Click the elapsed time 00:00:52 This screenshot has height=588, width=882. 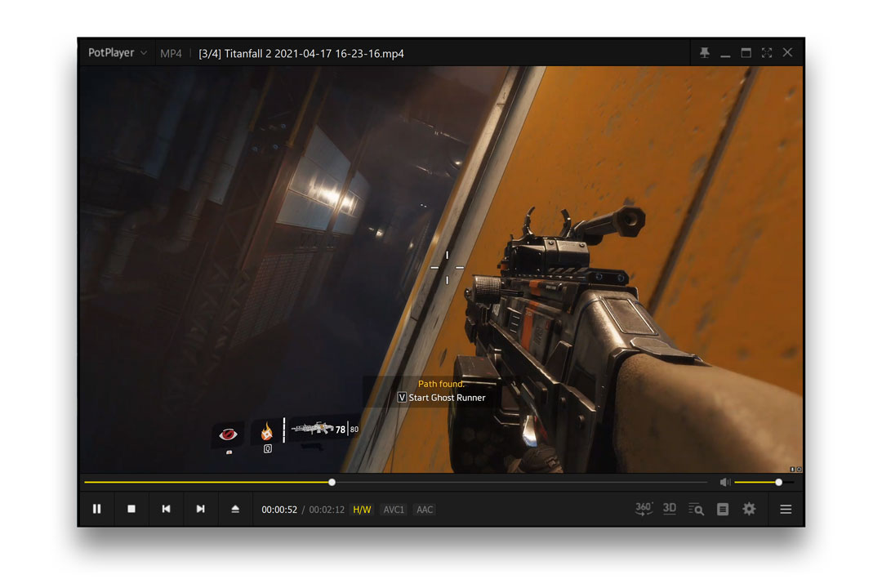[x=279, y=510]
